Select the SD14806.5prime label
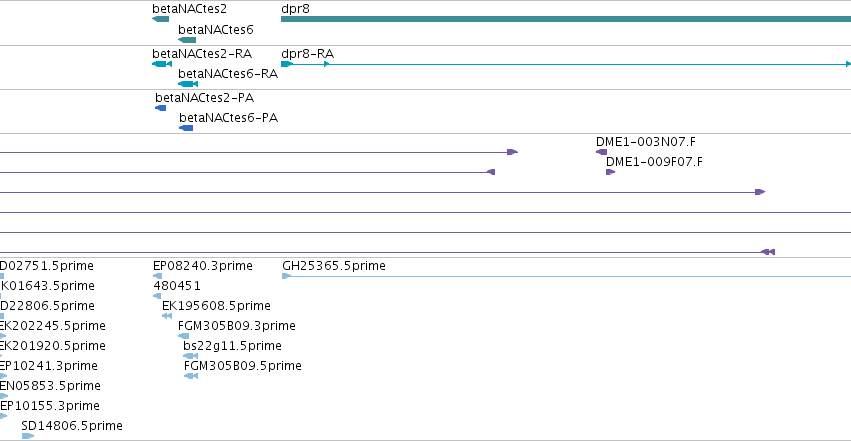851x441 pixels. 72,426
